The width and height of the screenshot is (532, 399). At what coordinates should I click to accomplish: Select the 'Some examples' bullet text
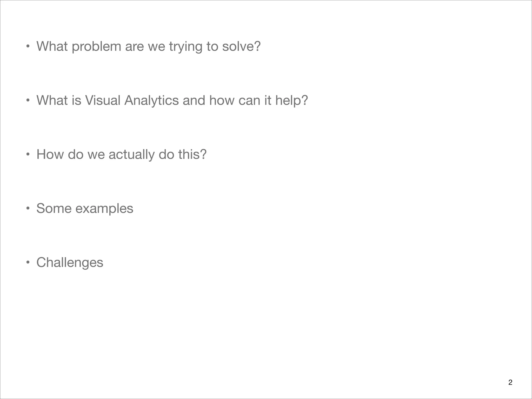85,209
